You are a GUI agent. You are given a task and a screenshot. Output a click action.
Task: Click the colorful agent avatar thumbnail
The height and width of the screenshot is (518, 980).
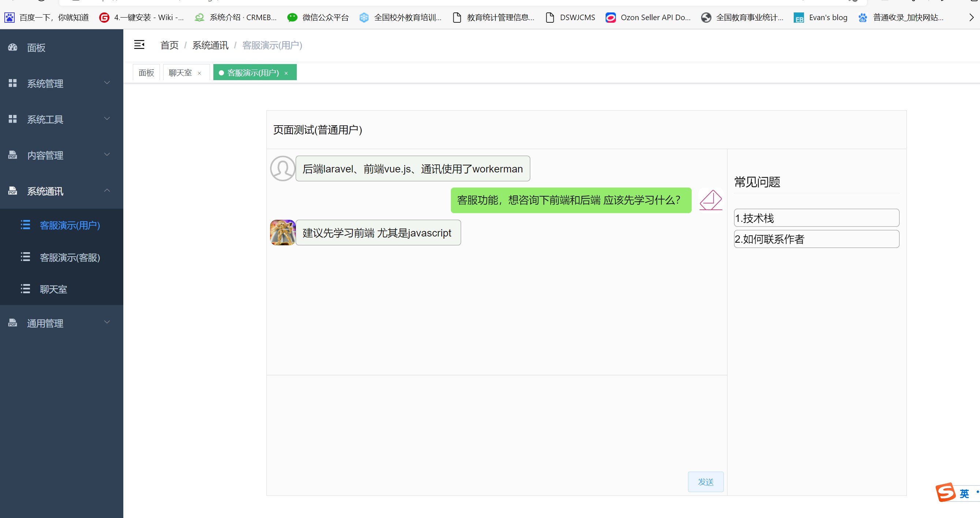[x=282, y=232]
